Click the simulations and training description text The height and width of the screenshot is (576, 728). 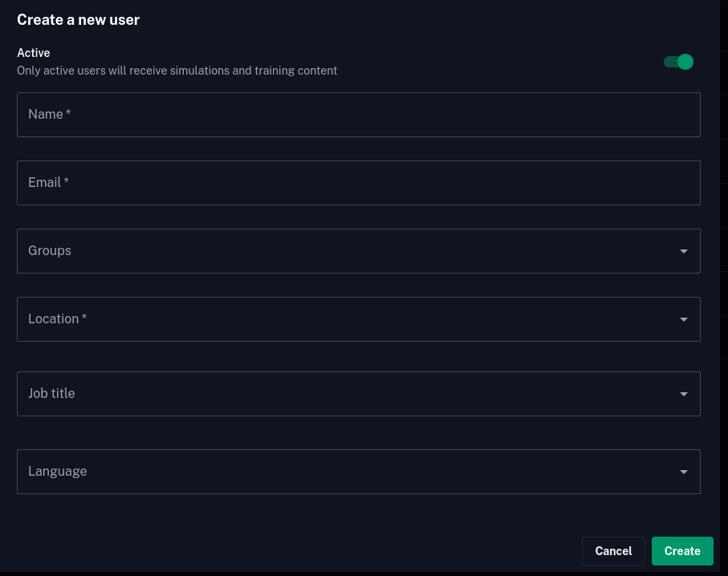[x=177, y=71]
